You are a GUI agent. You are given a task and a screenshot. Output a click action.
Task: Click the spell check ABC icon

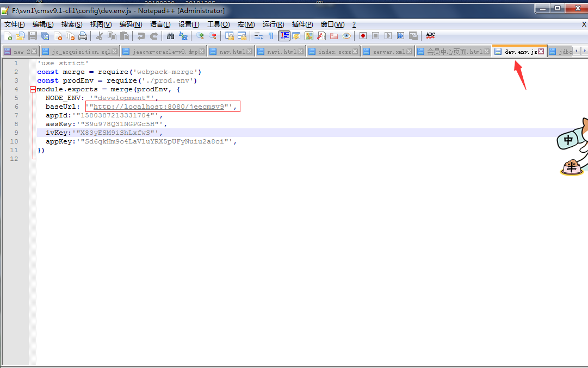coord(430,36)
